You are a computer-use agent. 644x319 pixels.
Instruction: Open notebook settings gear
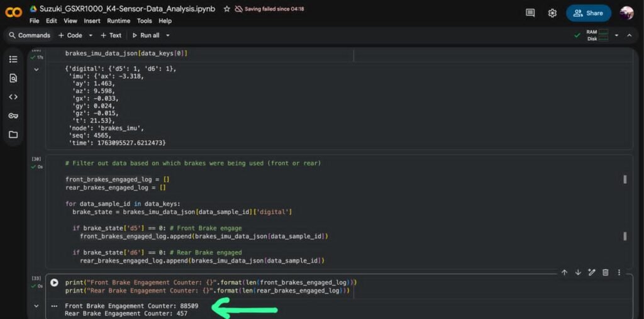552,13
